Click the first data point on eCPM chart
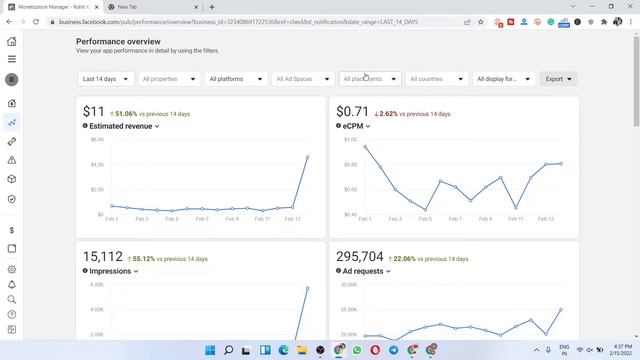 (x=365, y=147)
